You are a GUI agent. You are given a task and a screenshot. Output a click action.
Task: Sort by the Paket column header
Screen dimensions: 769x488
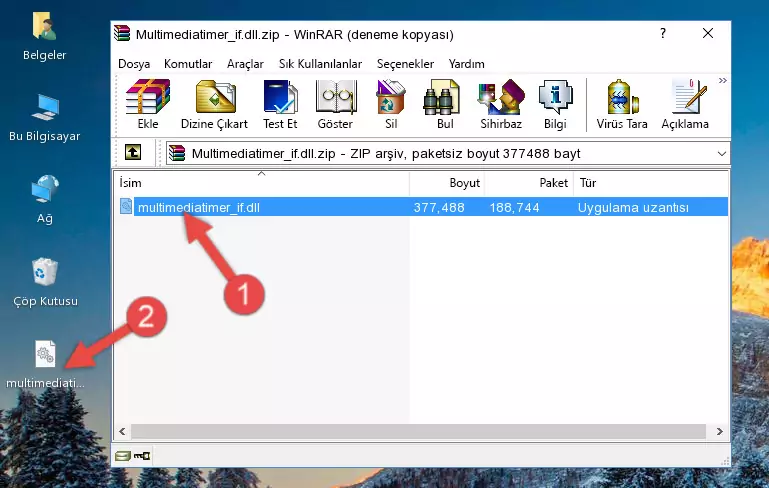click(529, 183)
